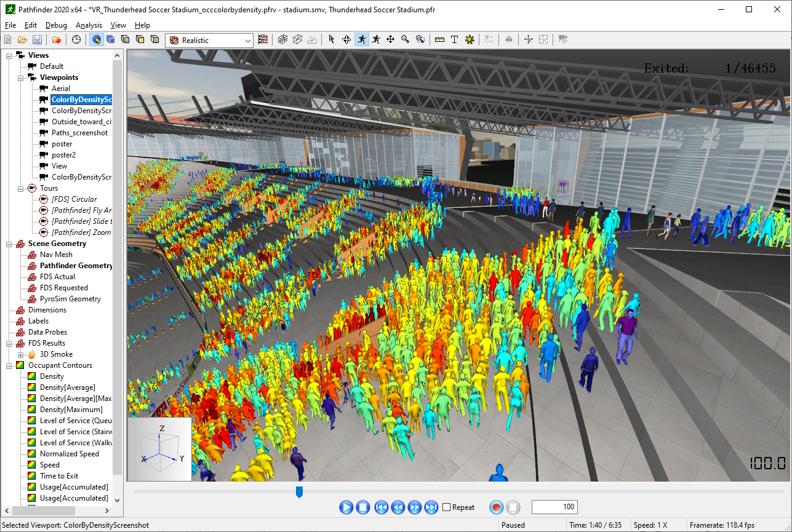
Task: Start playback with the Play button
Action: 346,507
